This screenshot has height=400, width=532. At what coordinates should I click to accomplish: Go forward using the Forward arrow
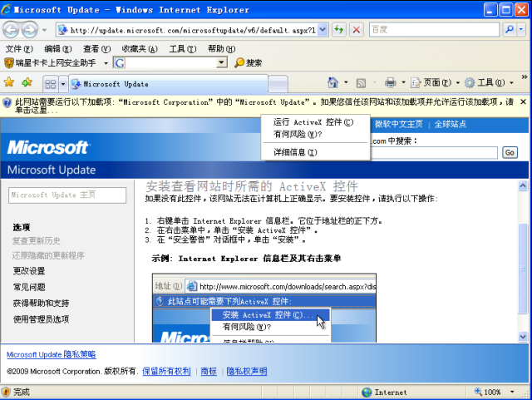pos(30,30)
